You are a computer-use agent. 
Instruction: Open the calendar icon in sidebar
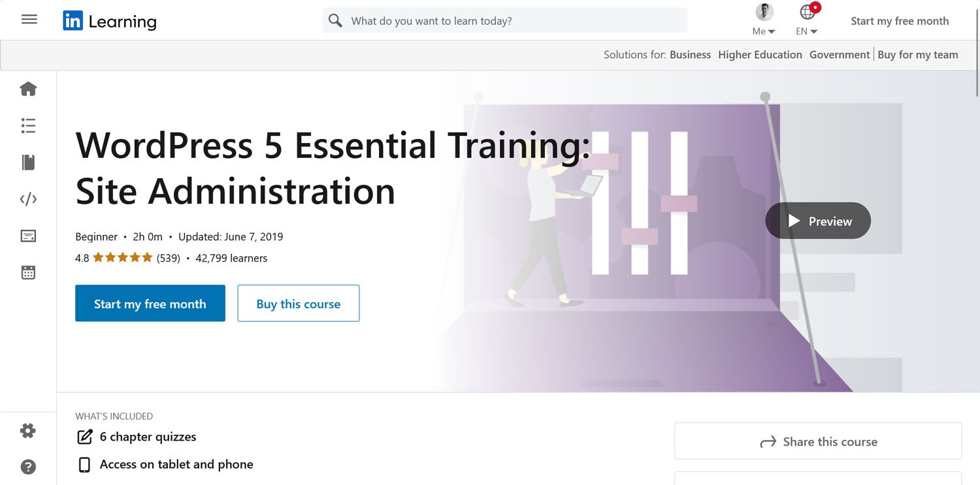pos(28,273)
